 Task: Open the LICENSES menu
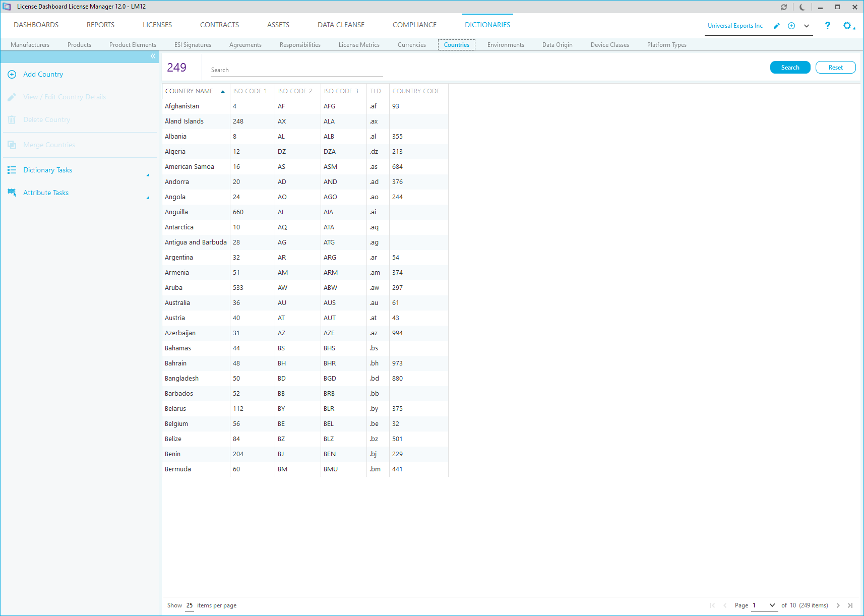[157, 25]
